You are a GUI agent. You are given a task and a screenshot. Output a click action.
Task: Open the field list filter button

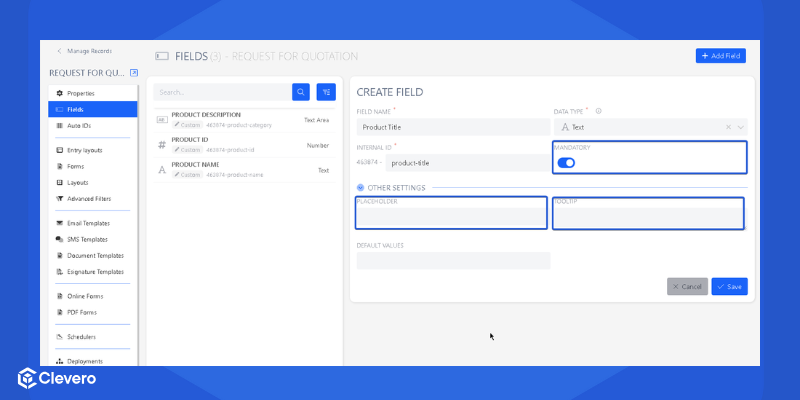(x=326, y=92)
